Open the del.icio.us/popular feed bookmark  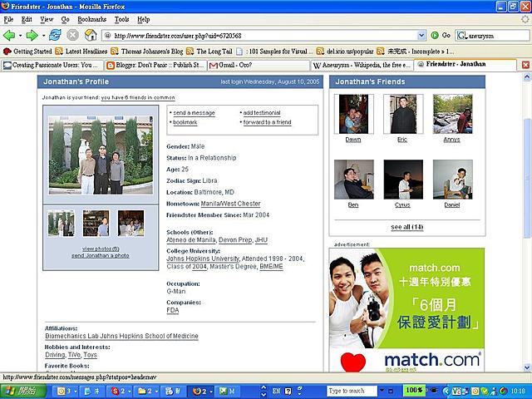point(345,52)
